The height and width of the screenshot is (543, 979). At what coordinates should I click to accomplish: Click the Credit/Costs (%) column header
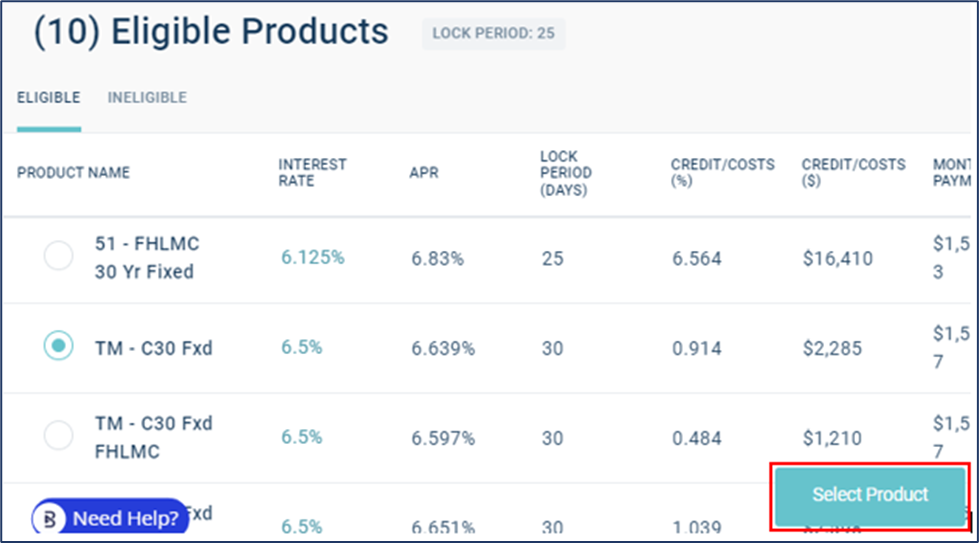click(x=722, y=173)
